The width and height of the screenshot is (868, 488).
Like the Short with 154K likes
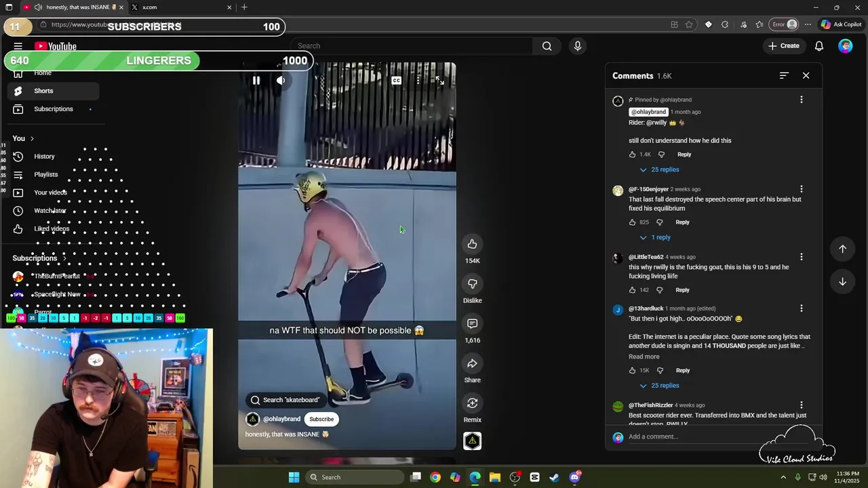(x=473, y=244)
